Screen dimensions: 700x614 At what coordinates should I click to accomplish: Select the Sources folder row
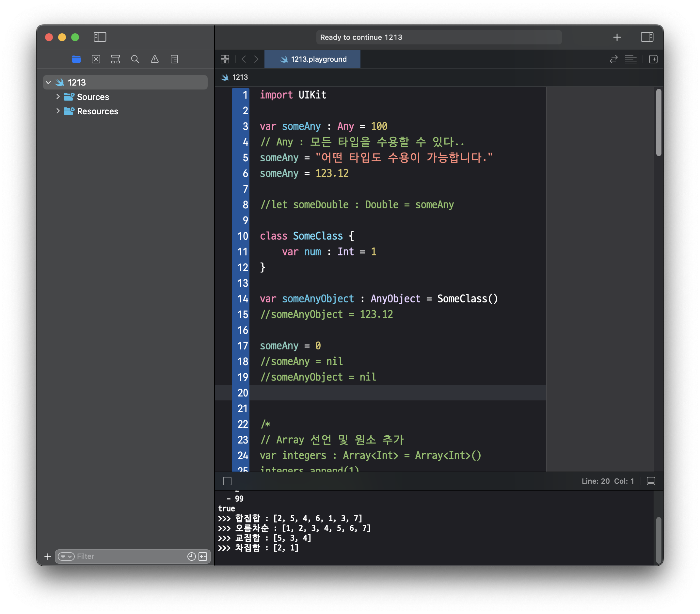pyautogui.click(x=125, y=97)
